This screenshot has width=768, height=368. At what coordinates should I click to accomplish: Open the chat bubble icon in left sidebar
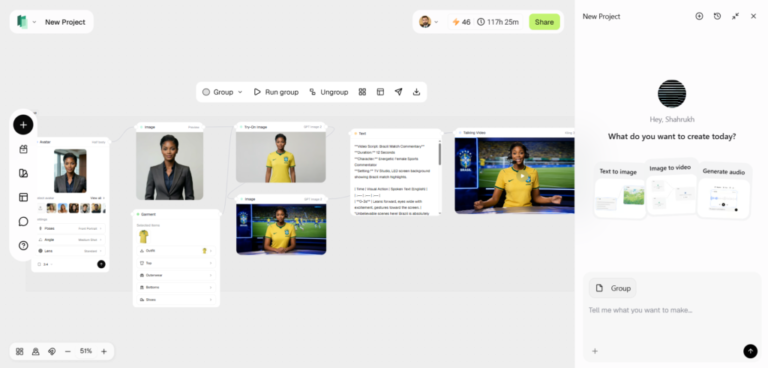click(23, 221)
